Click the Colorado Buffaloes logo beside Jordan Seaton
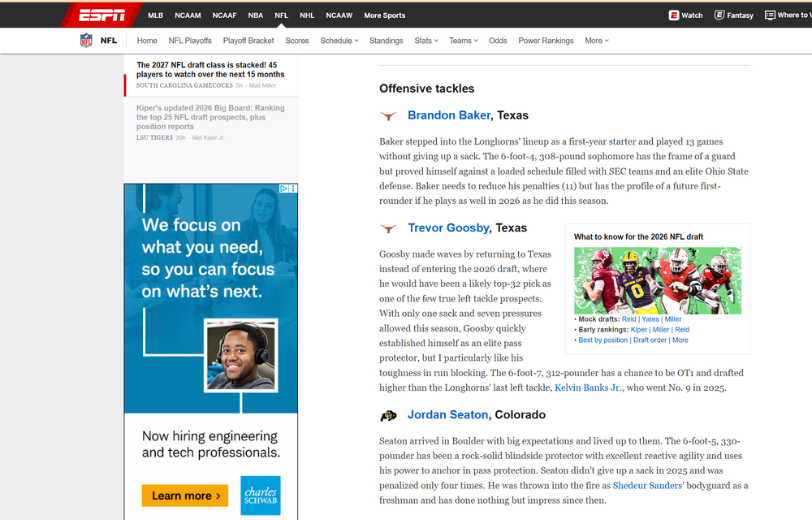812x520 pixels. 389,416
